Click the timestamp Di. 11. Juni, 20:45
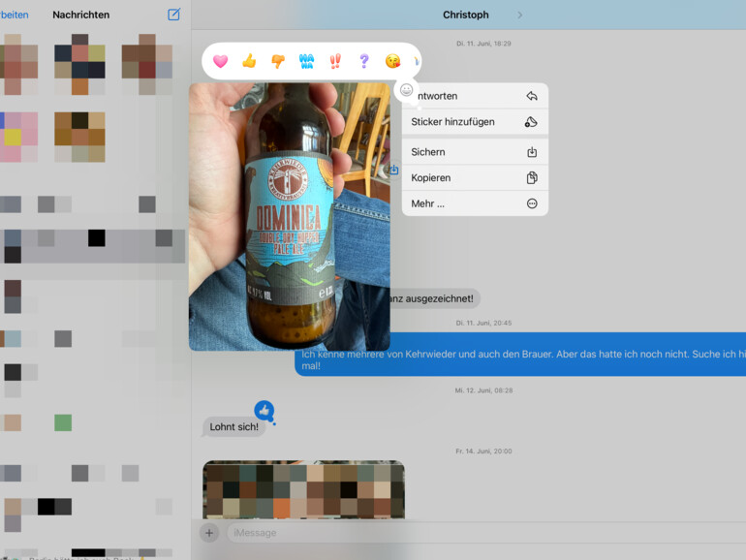This screenshot has height=560, width=746. pos(483,323)
